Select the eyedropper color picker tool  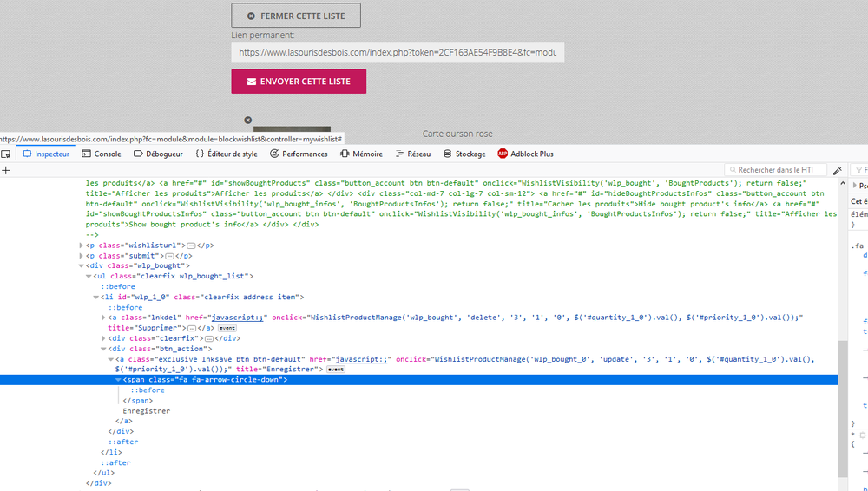(838, 170)
